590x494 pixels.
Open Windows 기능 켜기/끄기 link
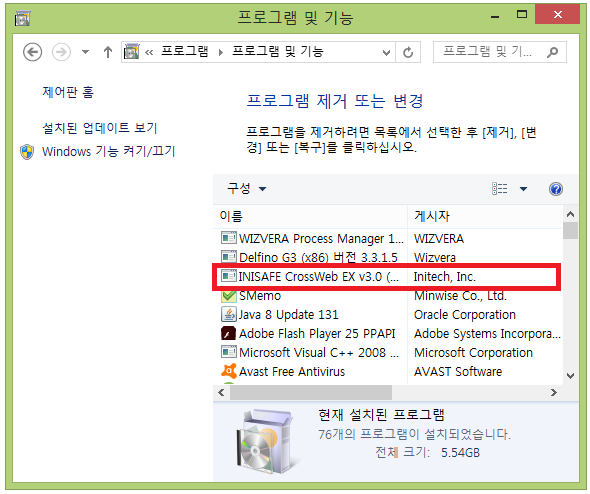(108, 151)
